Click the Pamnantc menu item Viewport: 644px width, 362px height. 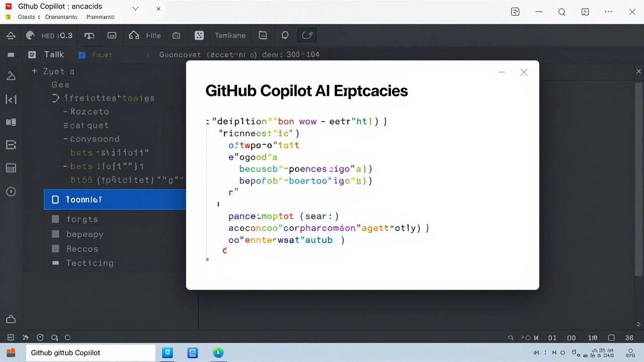point(101,17)
